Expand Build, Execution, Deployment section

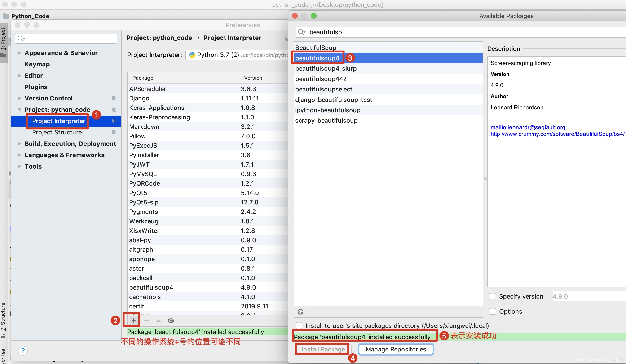point(19,144)
